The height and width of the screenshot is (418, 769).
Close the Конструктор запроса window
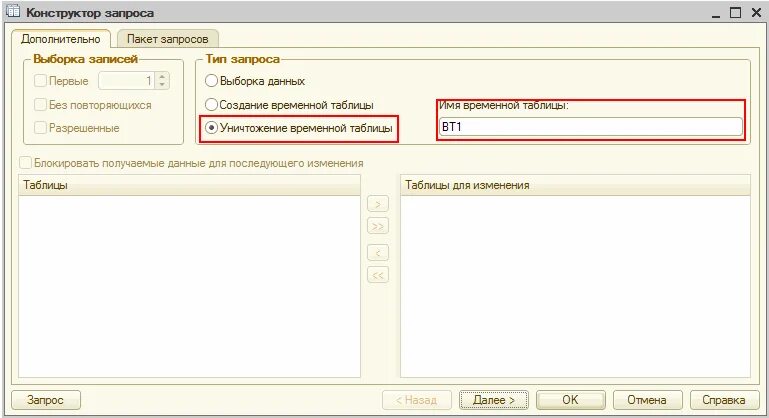click(x=756, y=13)
